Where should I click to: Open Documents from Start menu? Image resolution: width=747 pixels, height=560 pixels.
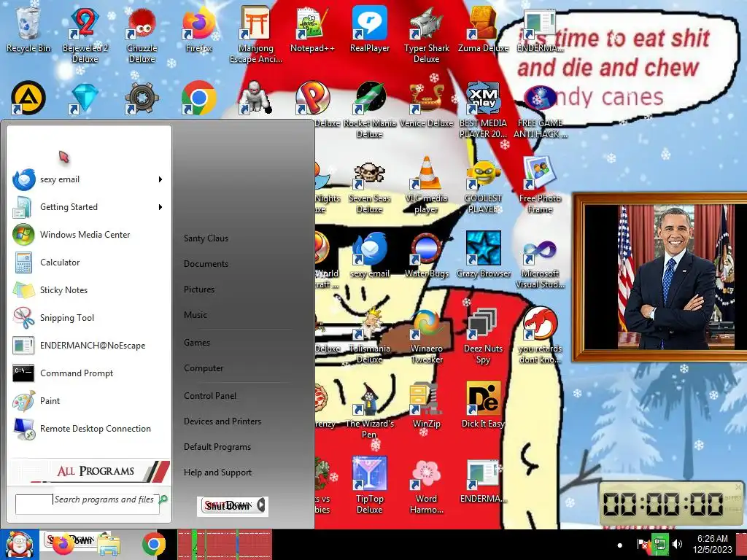coord(206,264)
